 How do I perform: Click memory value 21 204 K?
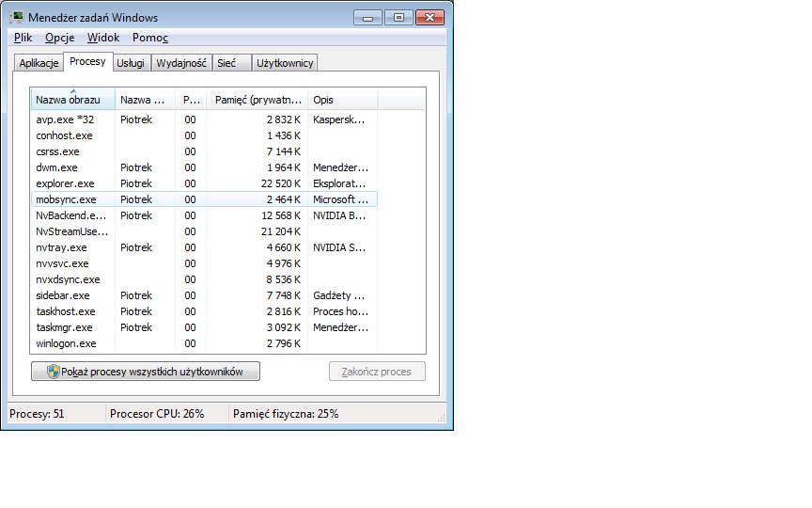[x=281, y=231]
